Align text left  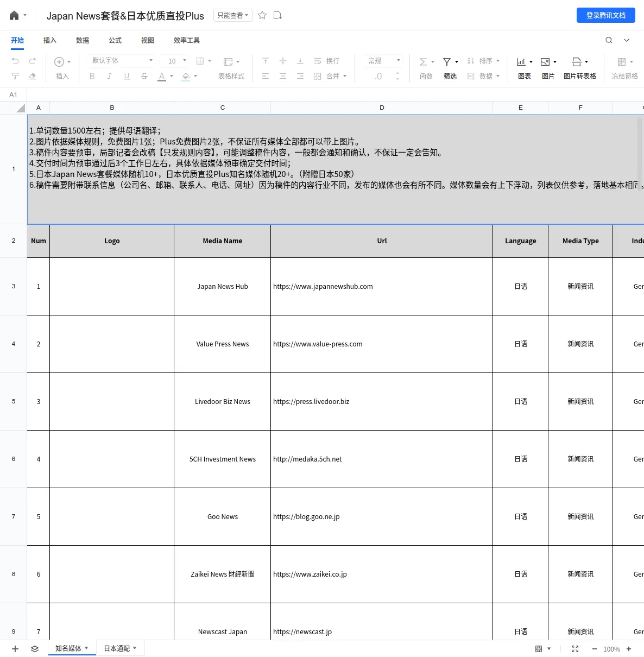[x=266, y=76]
